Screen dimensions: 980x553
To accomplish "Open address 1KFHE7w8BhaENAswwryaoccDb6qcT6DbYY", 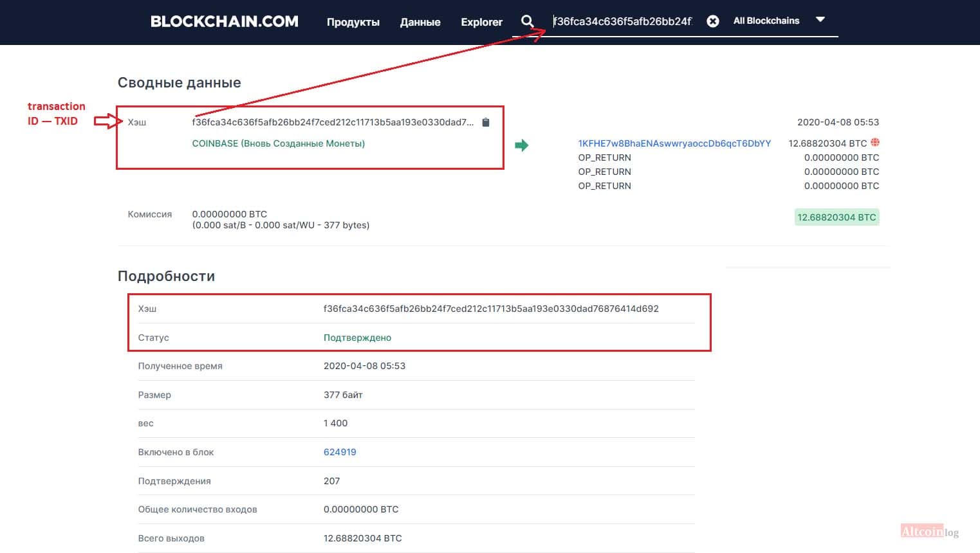I will click(x=674, y=143).
